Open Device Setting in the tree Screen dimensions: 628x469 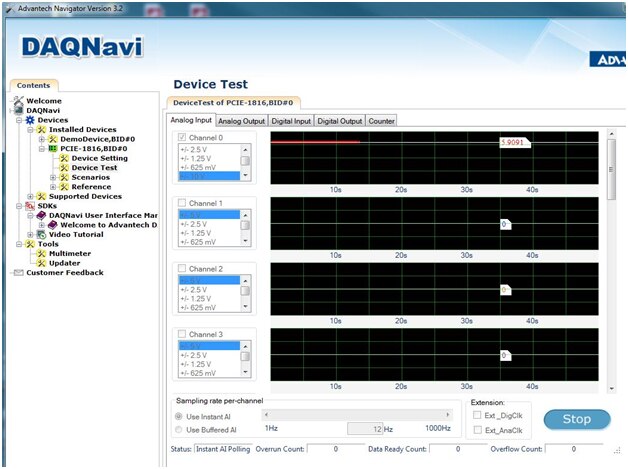100,158
